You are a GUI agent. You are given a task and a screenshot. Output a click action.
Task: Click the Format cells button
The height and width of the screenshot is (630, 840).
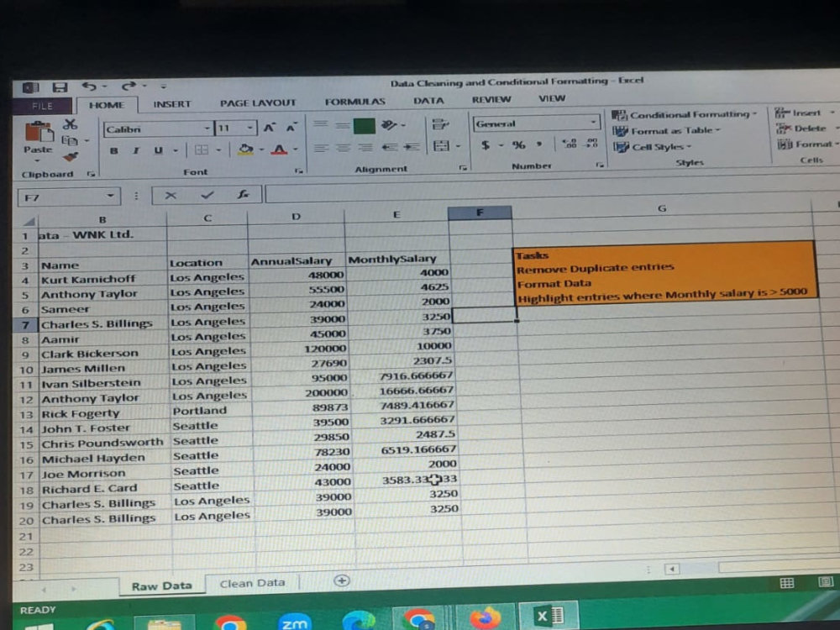[808, 144]
